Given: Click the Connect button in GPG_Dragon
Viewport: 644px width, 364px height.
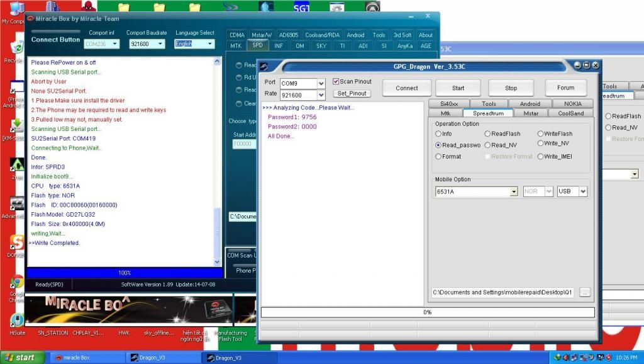Looking at the screenshot, I should (x=407, y=88).
